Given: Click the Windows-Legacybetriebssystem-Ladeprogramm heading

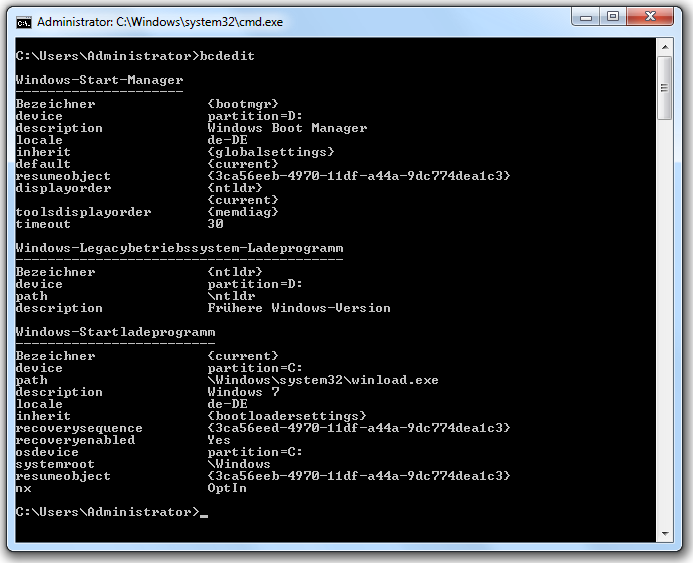Looking at the screenshot, I should [180, 248].
